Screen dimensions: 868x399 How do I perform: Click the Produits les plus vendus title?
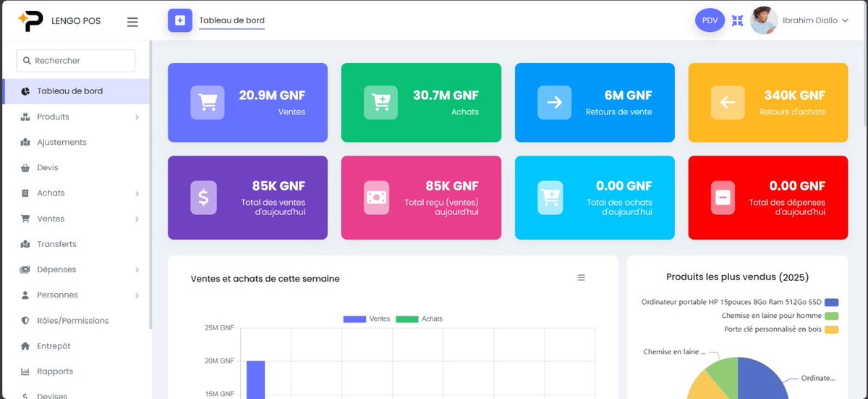pos(737,277)
